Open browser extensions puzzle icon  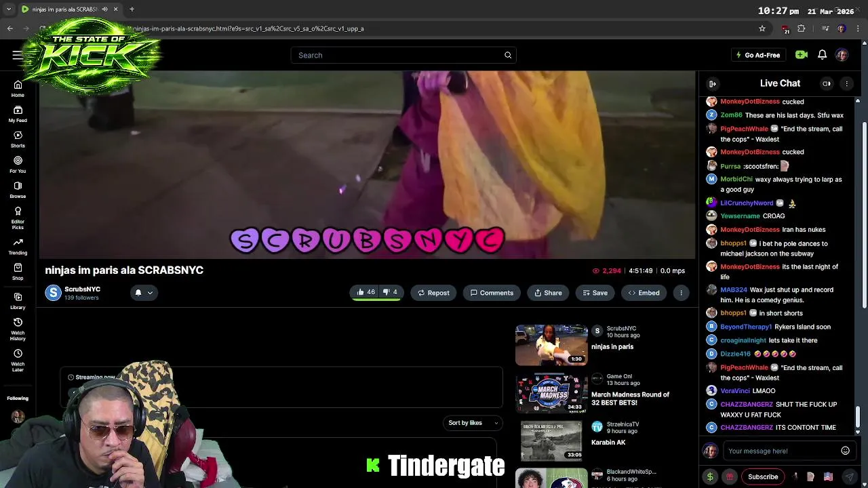pyautogui.click(x=802, y=28)
